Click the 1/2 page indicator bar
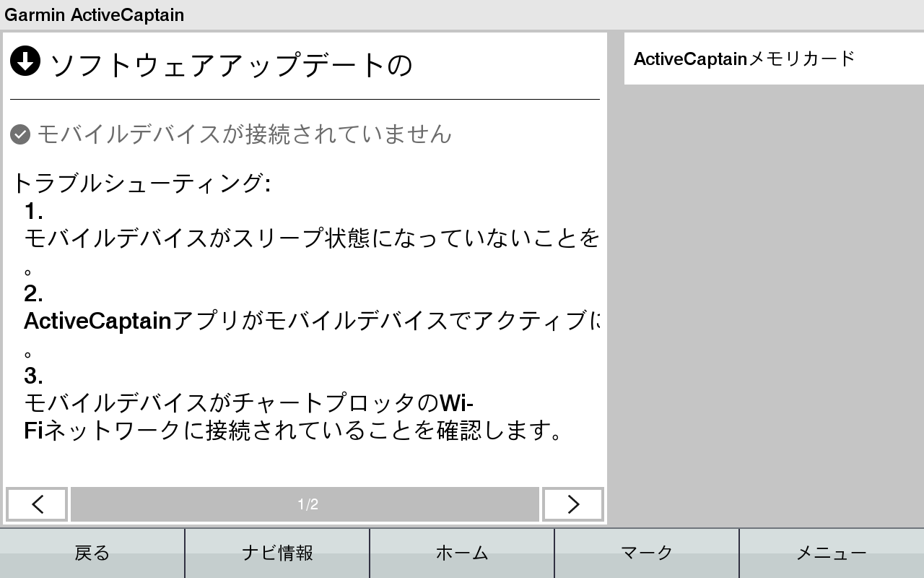This screenshot has width=924, height=578. [x=305, y=504]
